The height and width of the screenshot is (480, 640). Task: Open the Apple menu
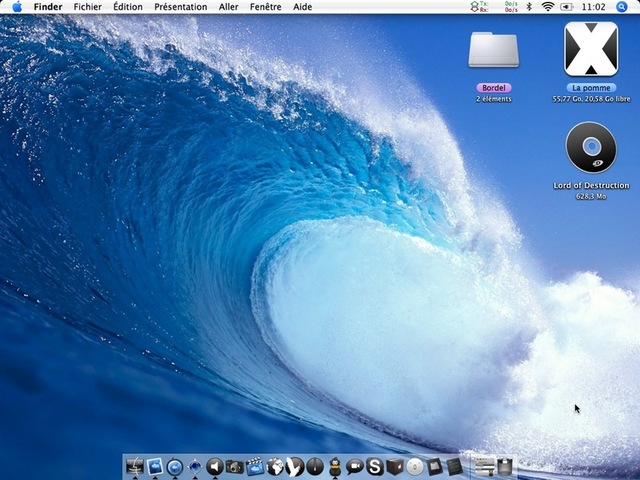pyautogui.click(x=17, y=7)
